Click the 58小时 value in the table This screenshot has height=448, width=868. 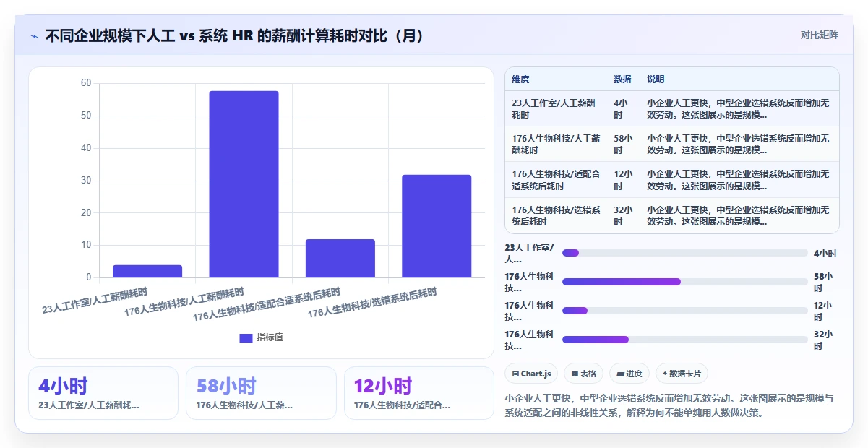click(624, 144)
